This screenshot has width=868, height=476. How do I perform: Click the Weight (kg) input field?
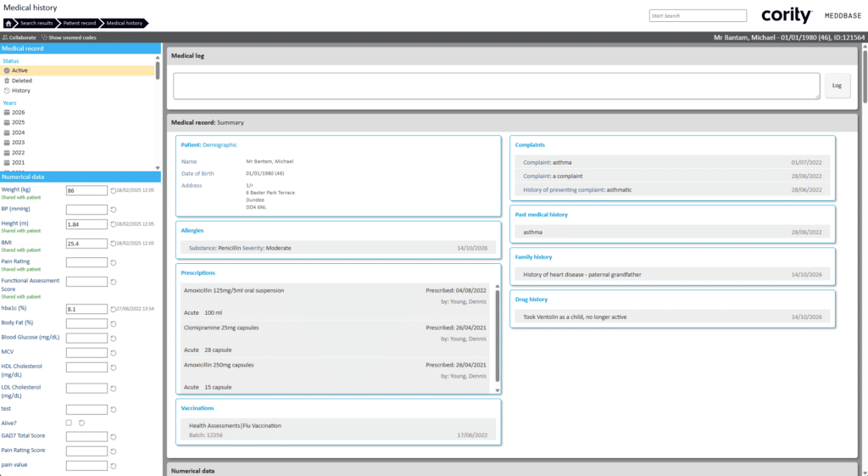point(86,191)
